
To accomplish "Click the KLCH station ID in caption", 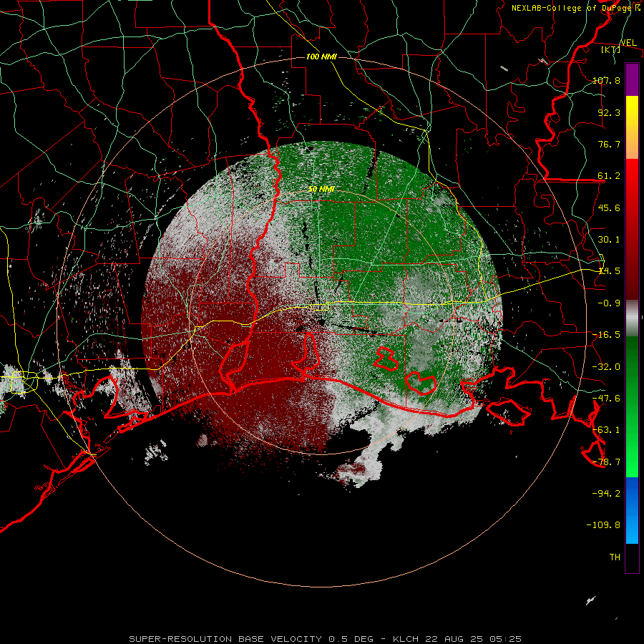I will coord(406,639).
